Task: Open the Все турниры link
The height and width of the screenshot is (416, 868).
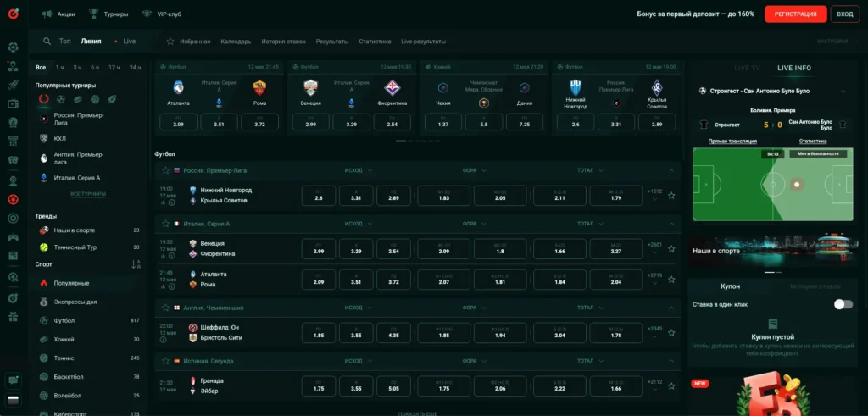Action: 87,194
